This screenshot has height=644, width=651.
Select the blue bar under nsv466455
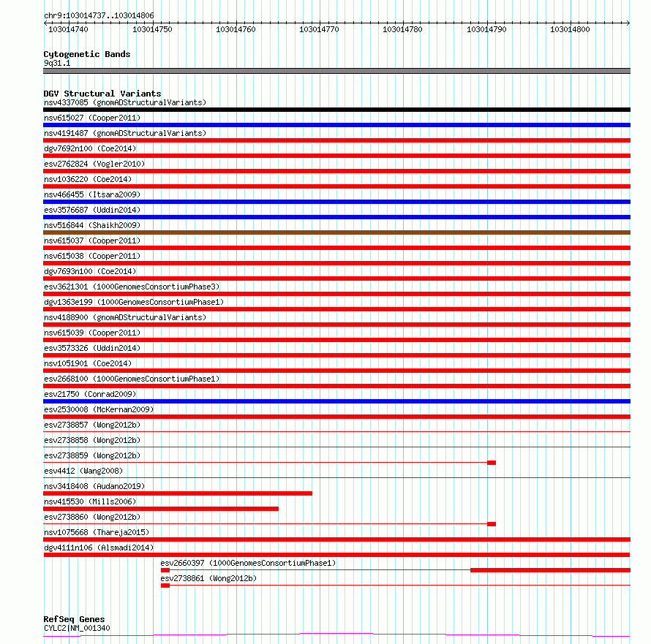[x=336, y=202]
